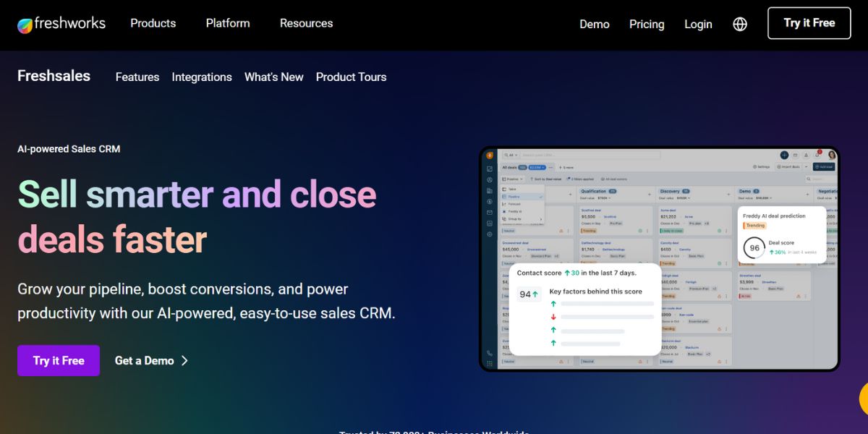Click the purple Try it Free button

(58, 360)
